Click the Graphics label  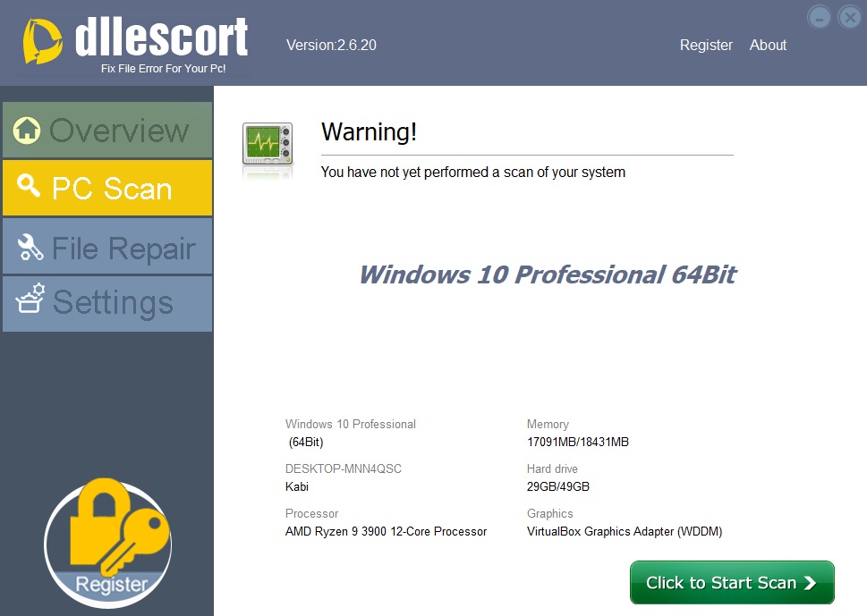550,514
